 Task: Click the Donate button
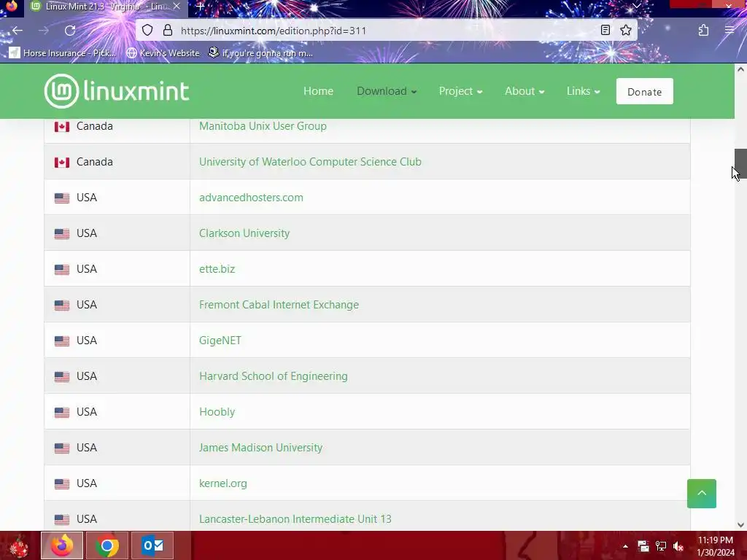pyautogui.click(x=645, y=91)
